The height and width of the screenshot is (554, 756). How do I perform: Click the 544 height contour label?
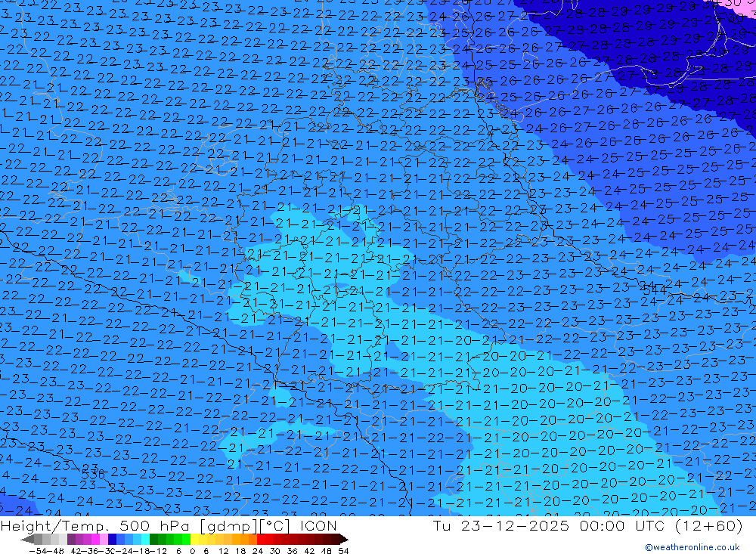coord(654,289)
